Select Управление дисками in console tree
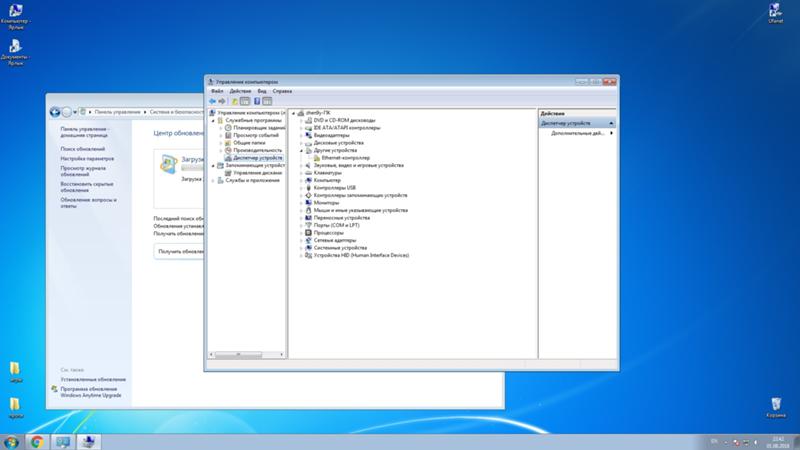Viewport: 800px width, 450px height. [258, 173]
